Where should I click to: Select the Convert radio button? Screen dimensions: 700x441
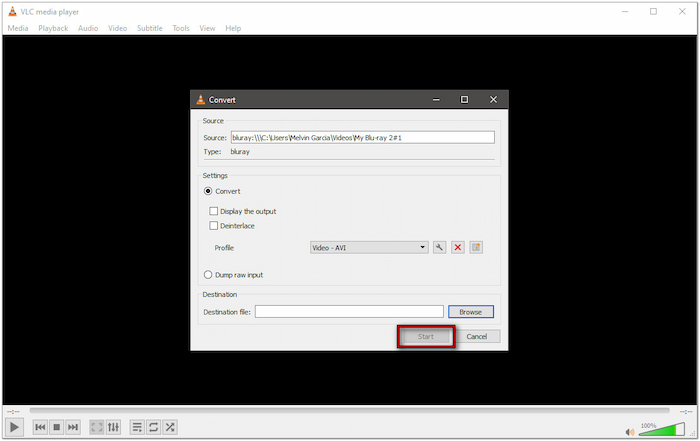(x=208, y=191)
